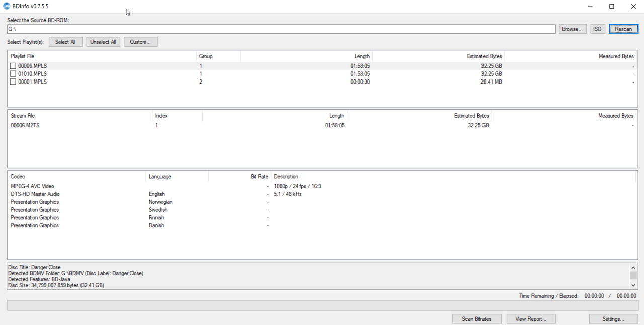Viewport: 644px width, 325px height.
Task: Sort playlists by Group column header
Action: (x=218, y=56)
